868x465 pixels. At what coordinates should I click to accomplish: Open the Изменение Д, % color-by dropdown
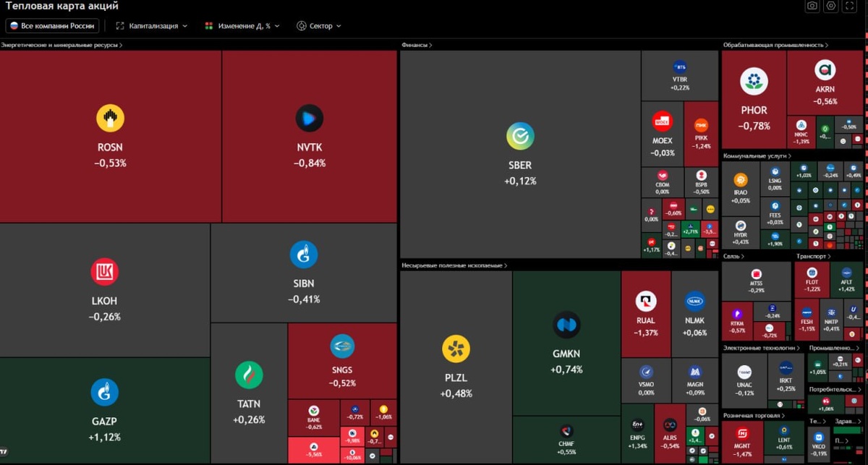click(242, 25)
